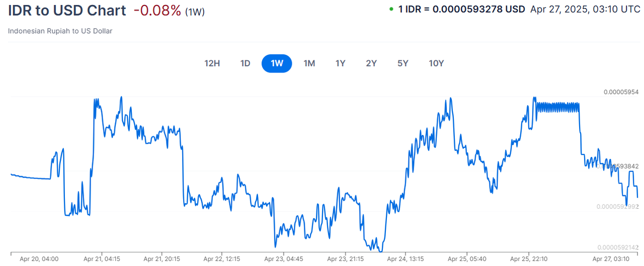This screenshot has width=644, height=266.
Task: Click the green live status dot
Action: [x=391, y=9]
